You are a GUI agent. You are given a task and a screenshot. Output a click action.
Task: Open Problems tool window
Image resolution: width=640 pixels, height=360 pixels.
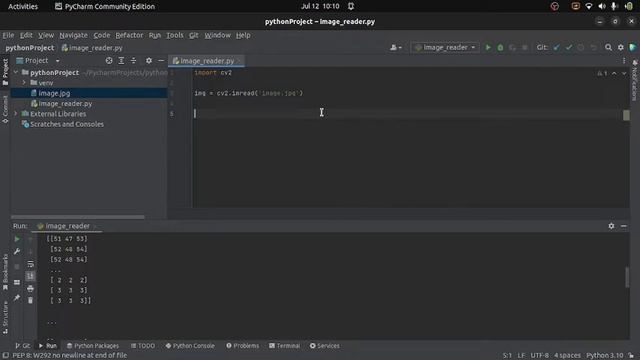coord(242,346)
